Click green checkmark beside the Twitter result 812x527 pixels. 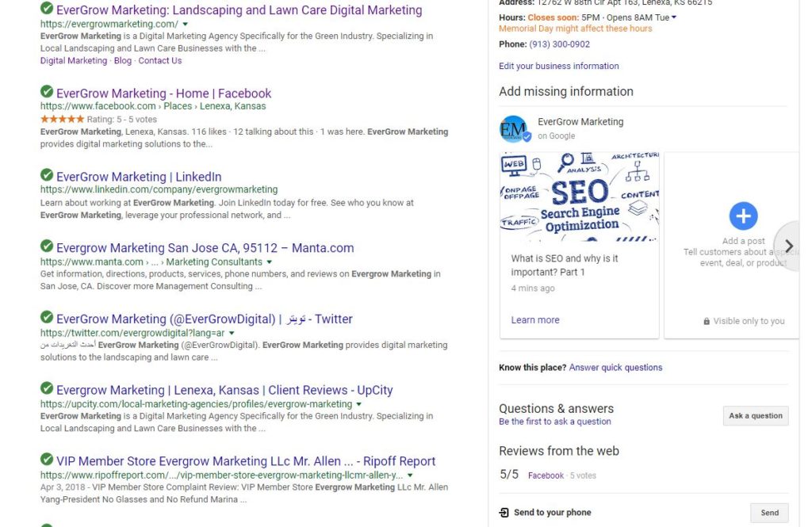click(x=47, y=317)
